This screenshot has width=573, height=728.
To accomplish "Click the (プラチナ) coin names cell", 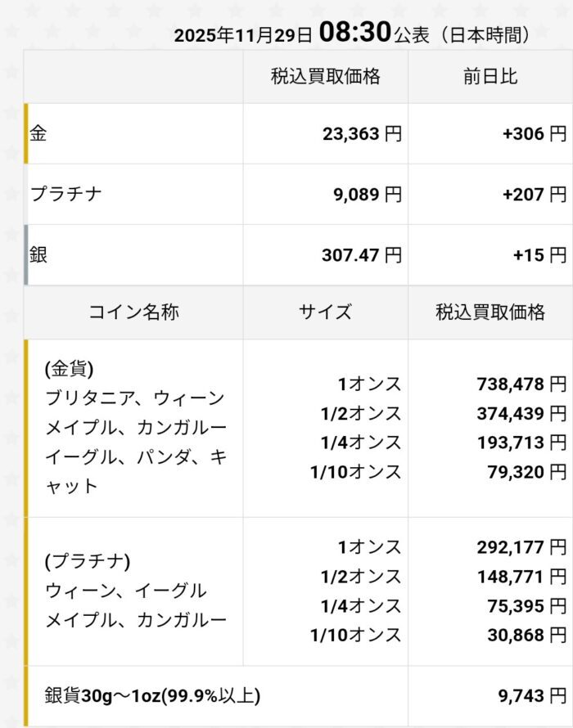I will pos(135,591).
